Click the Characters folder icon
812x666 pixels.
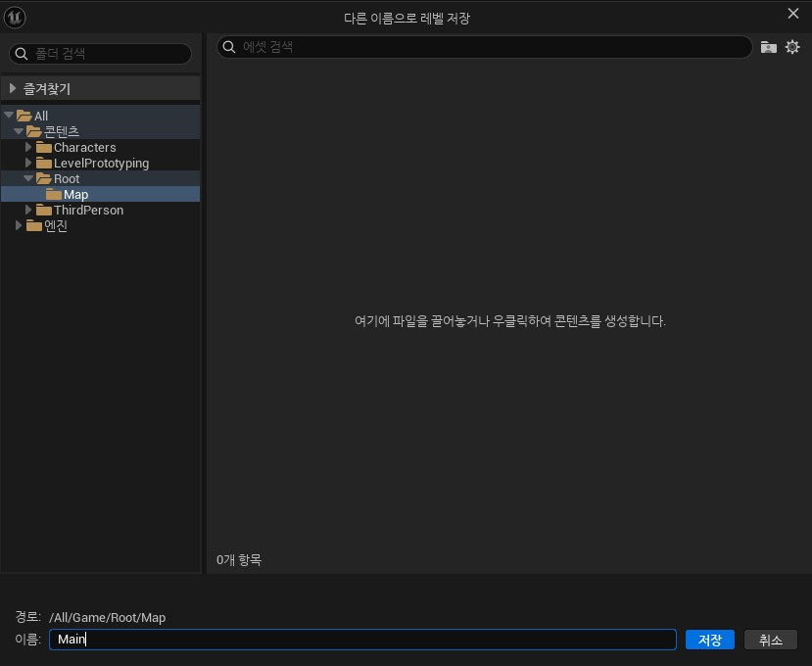click(x=43, y=148)
